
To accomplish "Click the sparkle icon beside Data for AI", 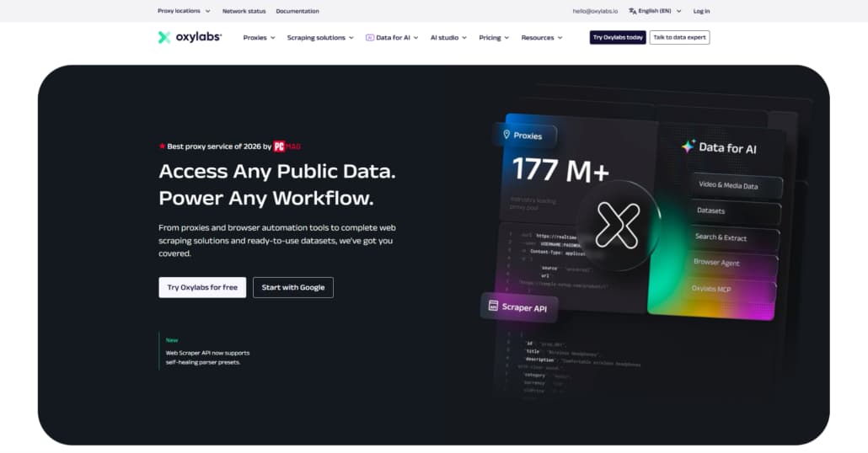I will click(689, 146).
